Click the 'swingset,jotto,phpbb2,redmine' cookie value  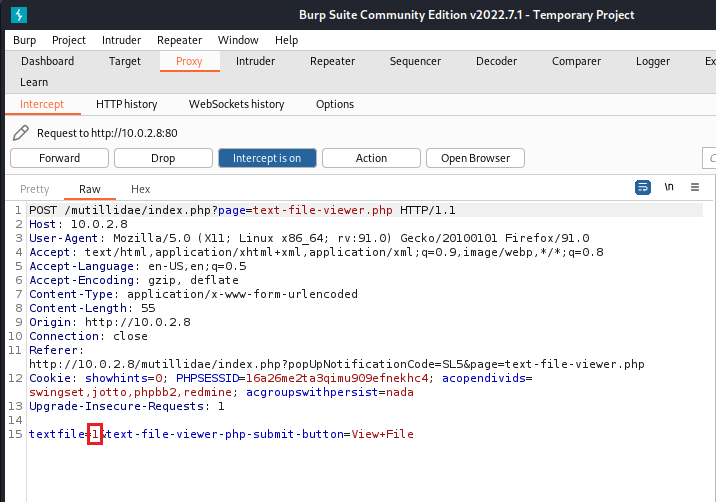[131, 392]
